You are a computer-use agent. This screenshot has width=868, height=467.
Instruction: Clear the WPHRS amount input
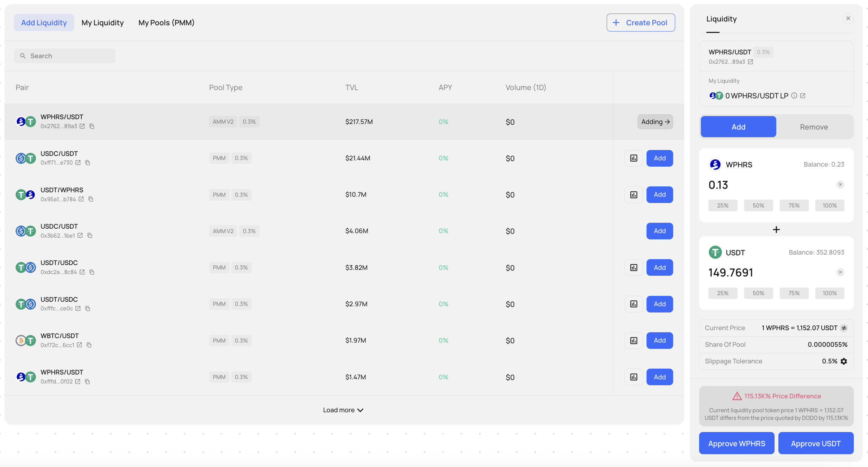tap(840, 185)
